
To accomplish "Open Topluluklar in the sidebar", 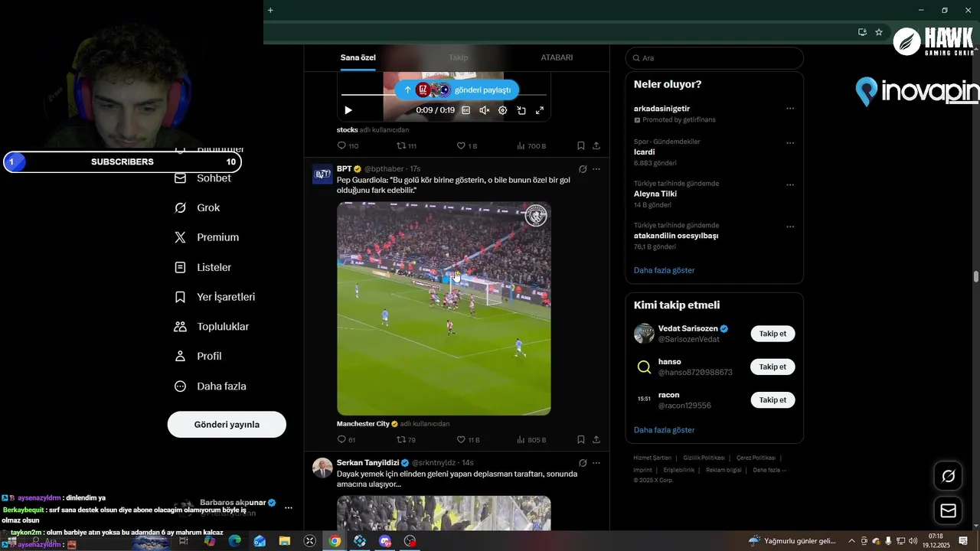I will click(x=211, y=327).
